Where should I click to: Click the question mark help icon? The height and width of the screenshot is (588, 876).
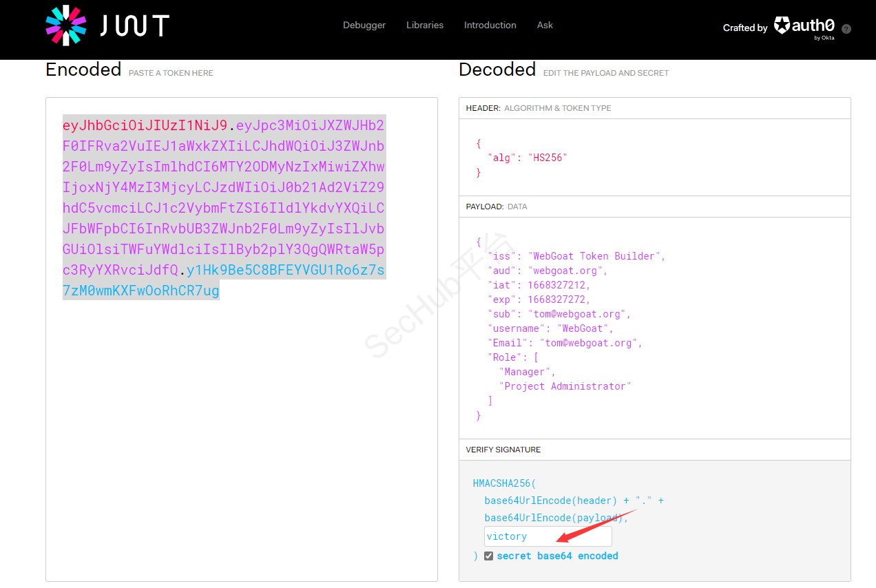coord(846,29)
